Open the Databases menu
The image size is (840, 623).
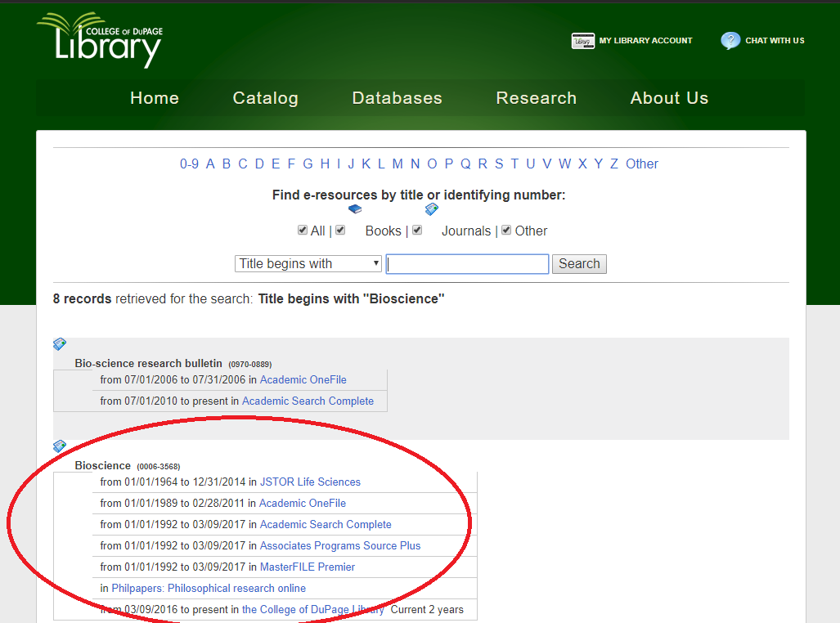pos(397,98)
